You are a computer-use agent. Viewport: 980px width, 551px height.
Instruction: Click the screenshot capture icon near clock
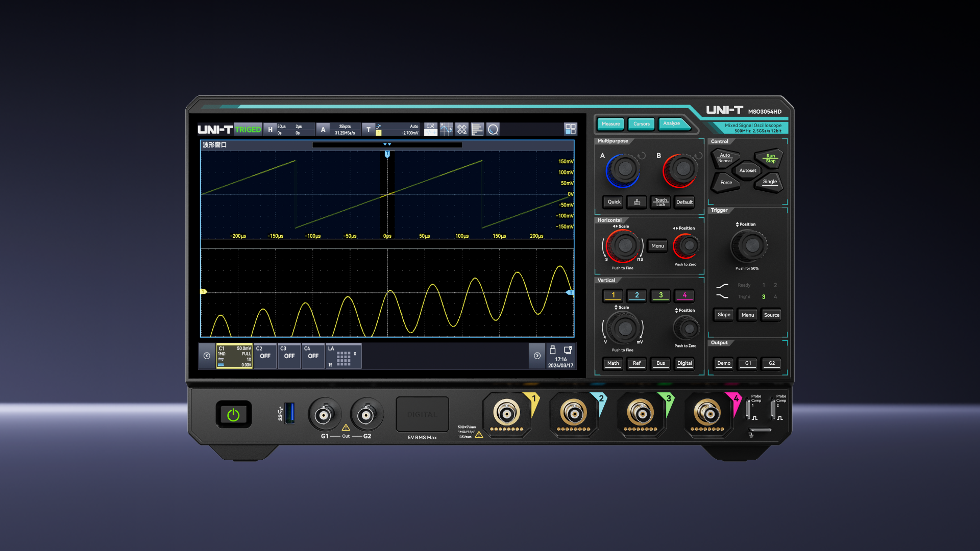(568, 350)
